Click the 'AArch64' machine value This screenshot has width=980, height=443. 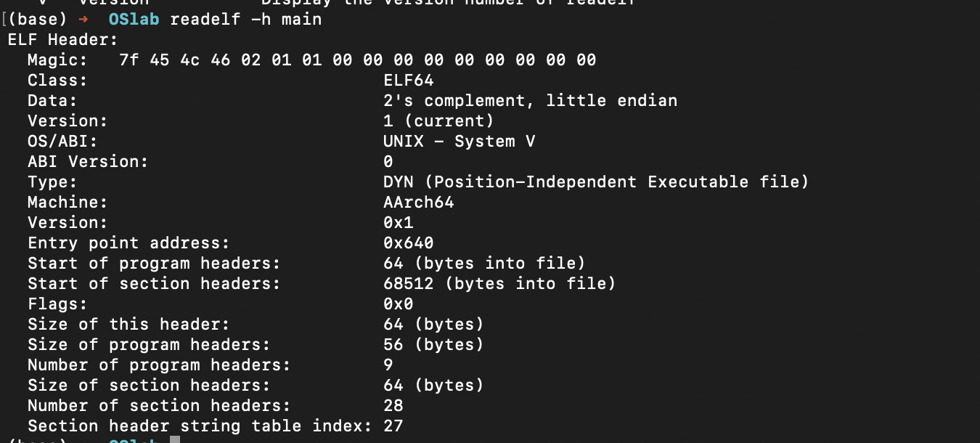tap(419, 203)
